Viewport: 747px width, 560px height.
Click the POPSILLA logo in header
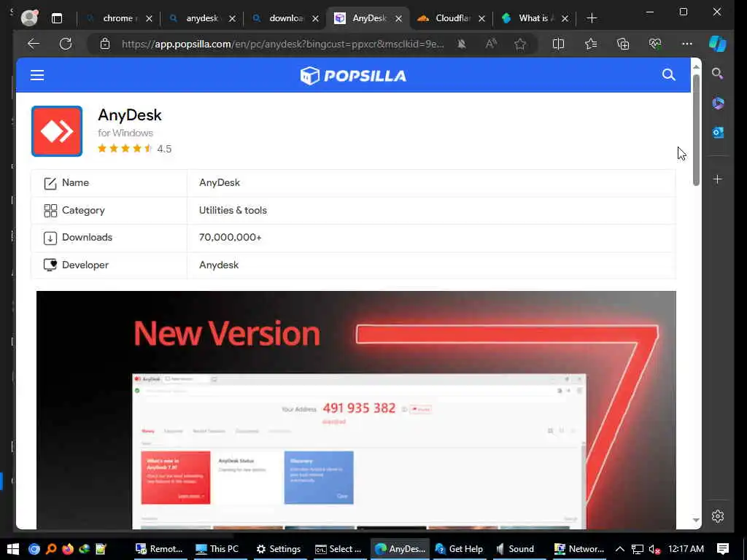353,76
